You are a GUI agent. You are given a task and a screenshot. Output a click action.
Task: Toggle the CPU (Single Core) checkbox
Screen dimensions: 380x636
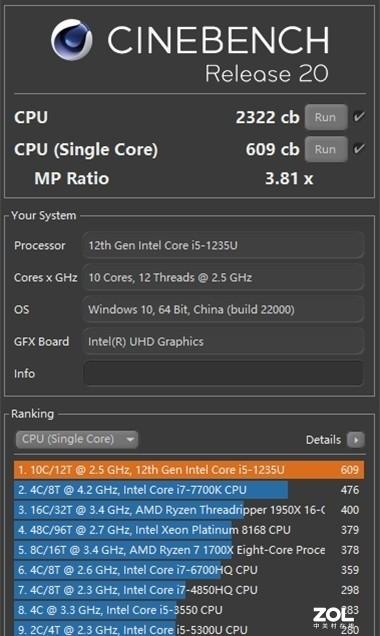359,149
